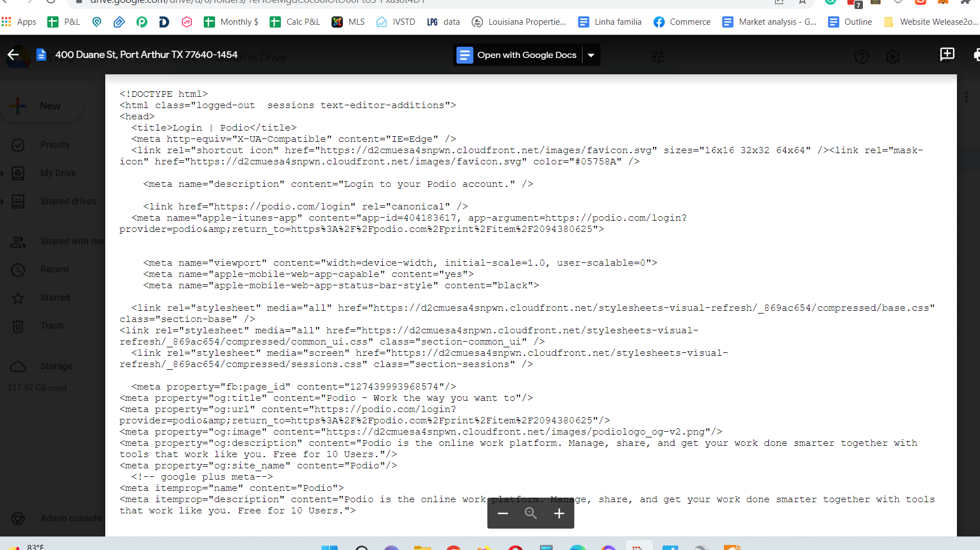Click the 'og:image' meta line
The width and height of the screenshot is (980, 550).
point(421,432)
